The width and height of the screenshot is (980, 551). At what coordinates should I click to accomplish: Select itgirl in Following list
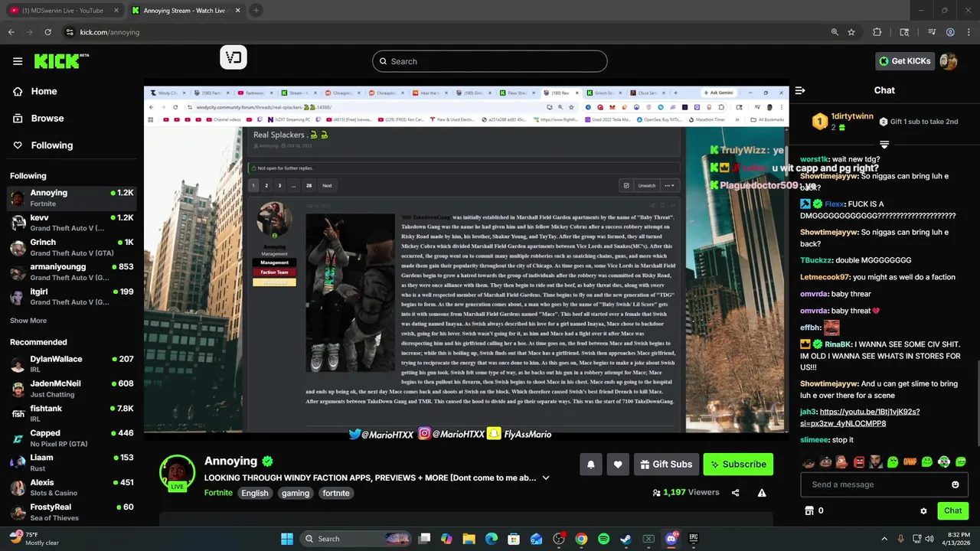click(x=70, y=296)
